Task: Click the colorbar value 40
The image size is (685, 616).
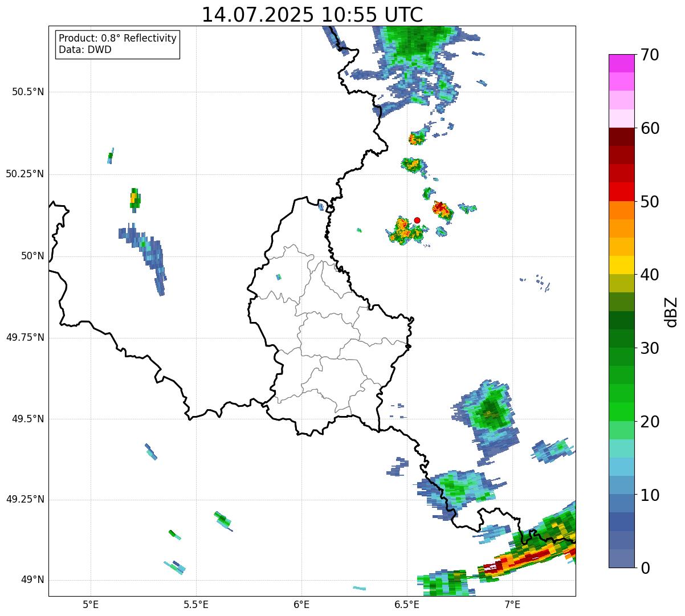Action: point(650,275)
